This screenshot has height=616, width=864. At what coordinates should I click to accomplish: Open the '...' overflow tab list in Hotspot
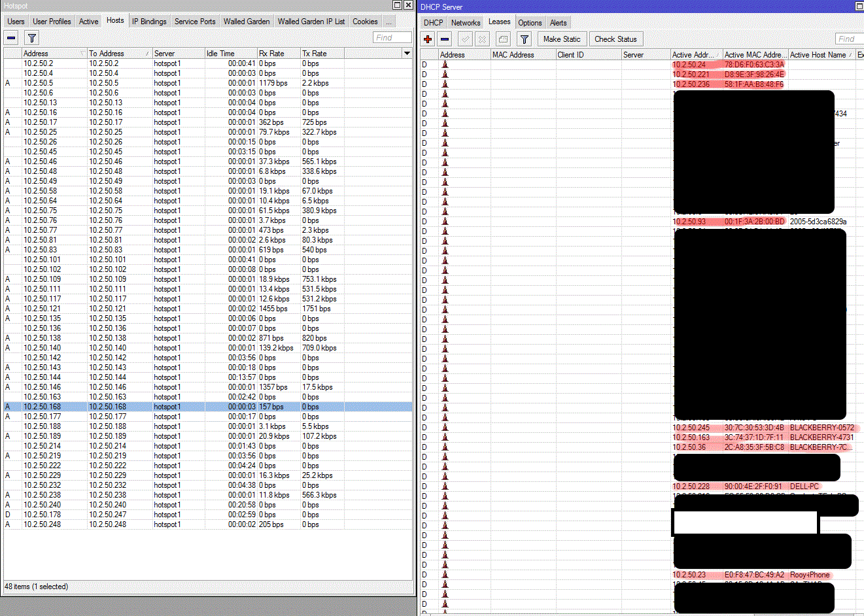[x=389, y=22]
